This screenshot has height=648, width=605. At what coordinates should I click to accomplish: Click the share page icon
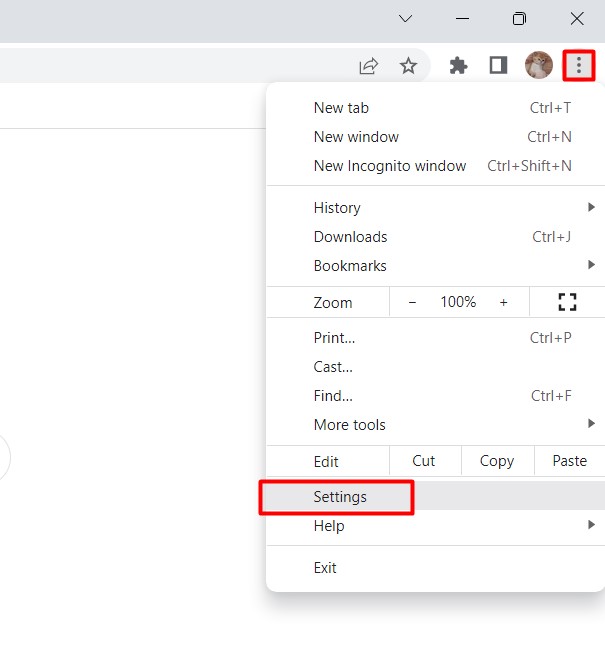pyautogui.click(x=369, y=66)
